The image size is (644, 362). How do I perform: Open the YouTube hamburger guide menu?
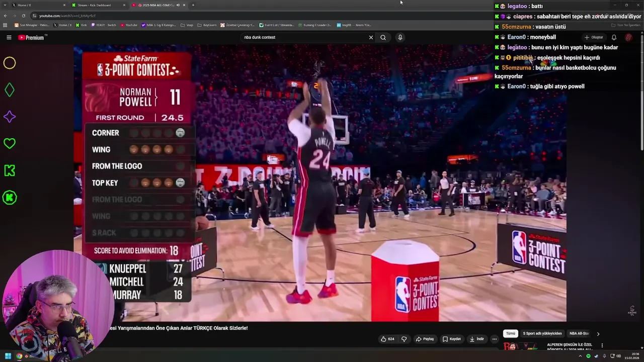9,37
